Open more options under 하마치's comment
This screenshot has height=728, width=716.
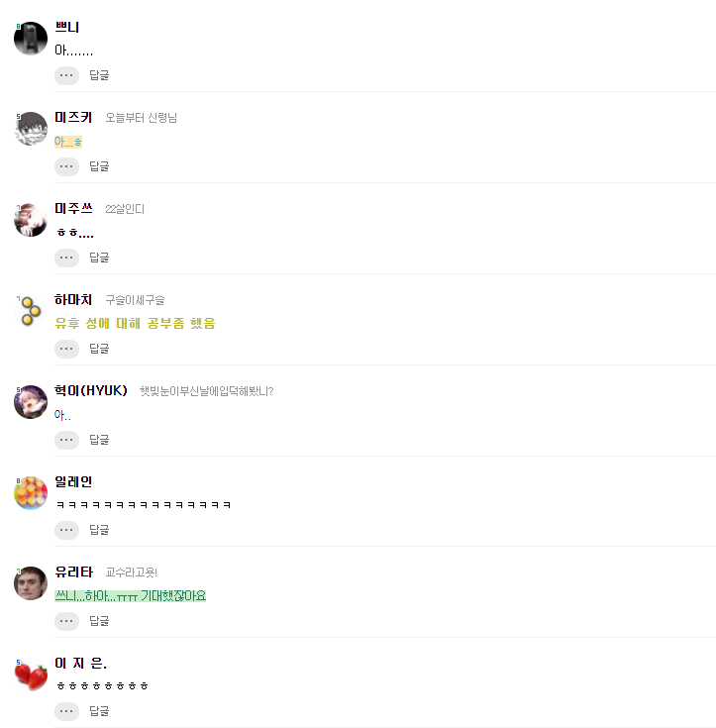66,349
